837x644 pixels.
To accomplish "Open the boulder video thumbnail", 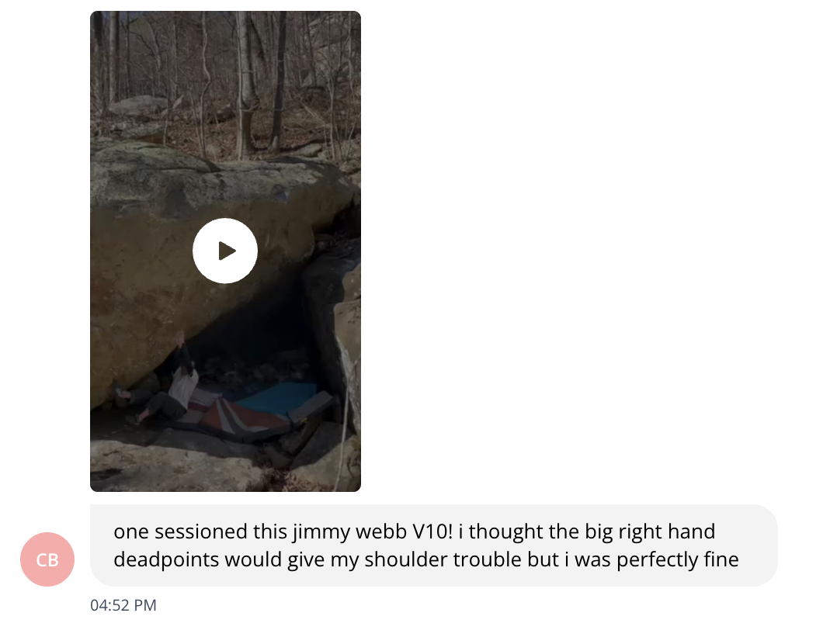I will pos(225,251).
